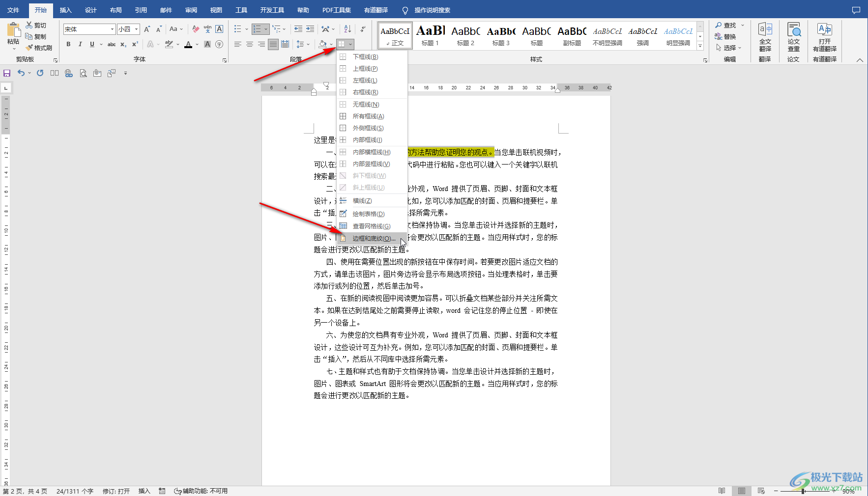This screenshot has height=496, width=868.
Task: Toggle Underline formatting
Action: click(92, 44)
